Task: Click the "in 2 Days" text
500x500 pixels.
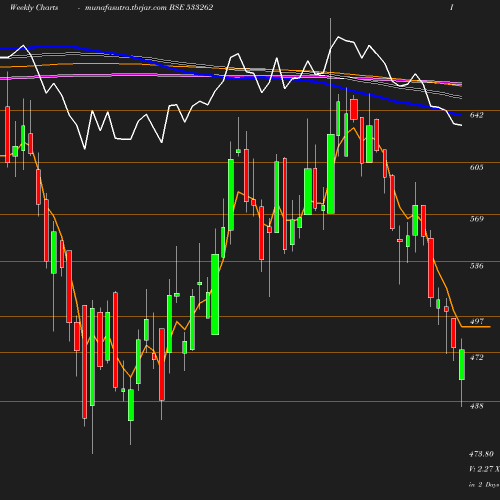Action: [x=484, y=485]
